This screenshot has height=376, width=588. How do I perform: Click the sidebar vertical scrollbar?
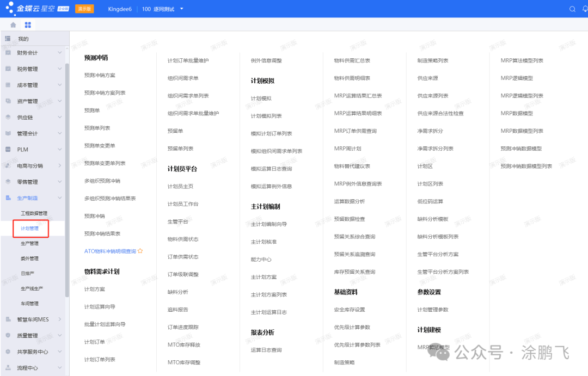[67, 163]
